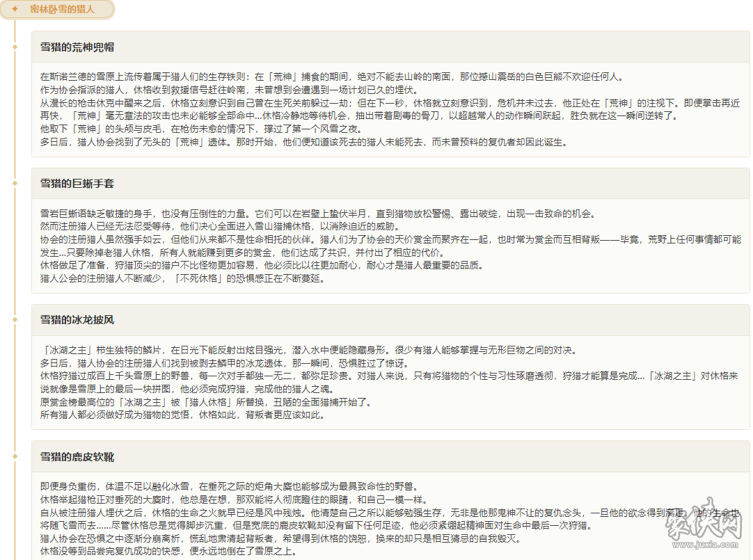Click the line starting 即便身负重伤
Screen dimensions: 753x560
pyautogui.click(x=230, y=486)
